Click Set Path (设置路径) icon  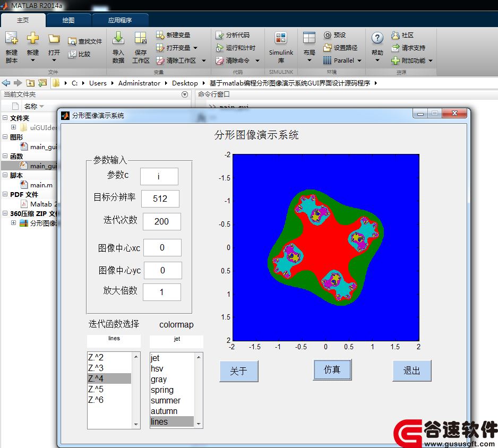pos(328,48)
